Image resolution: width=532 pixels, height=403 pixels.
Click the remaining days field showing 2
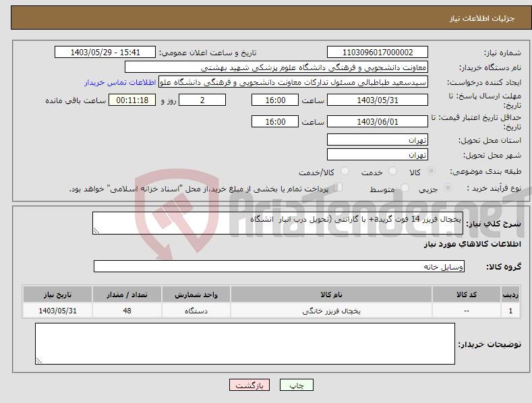(x=202, y=100)
